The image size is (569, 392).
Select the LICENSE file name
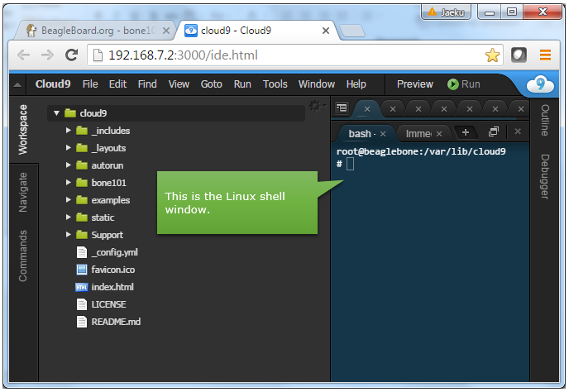coord(108,304)
